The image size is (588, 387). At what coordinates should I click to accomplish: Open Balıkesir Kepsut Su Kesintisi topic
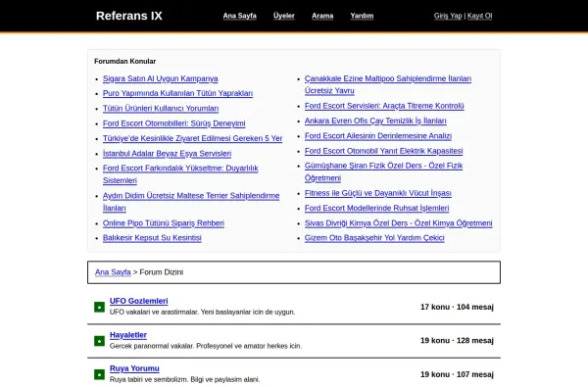click(152, 238)
